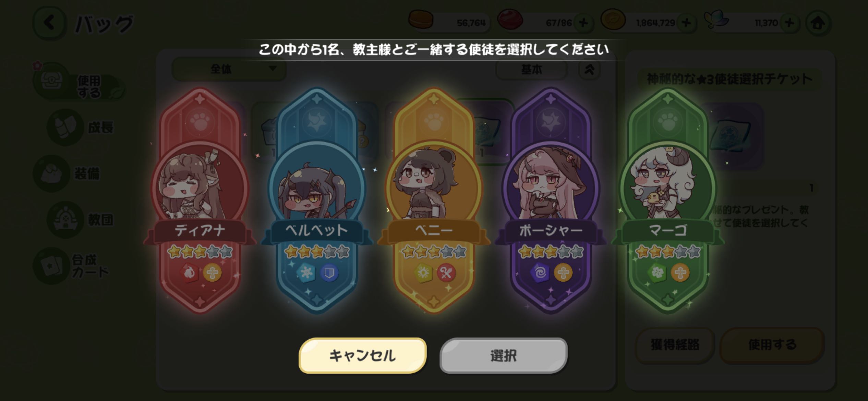This screenshot has width=868, height=401.
Task: Tap the shield role icon on ベルベット
Action: pos(329,273)
